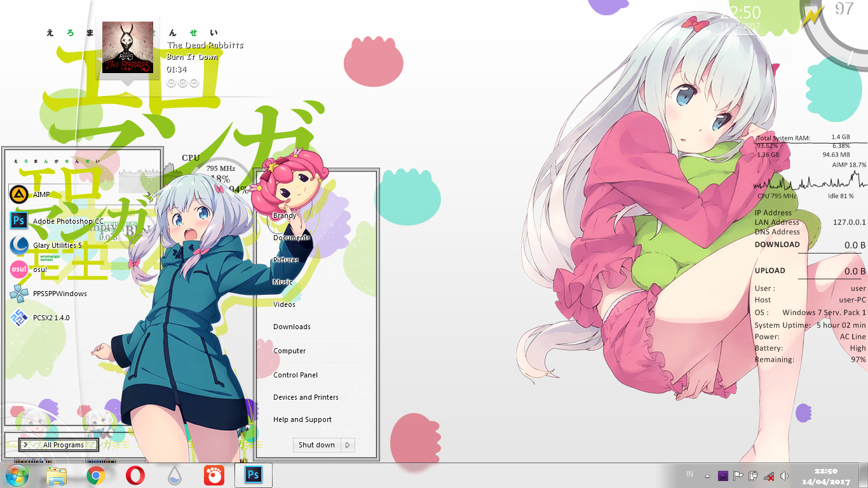Pause the Burn It Down track
This screenshot has height=488, width=868.
point(182,83)
